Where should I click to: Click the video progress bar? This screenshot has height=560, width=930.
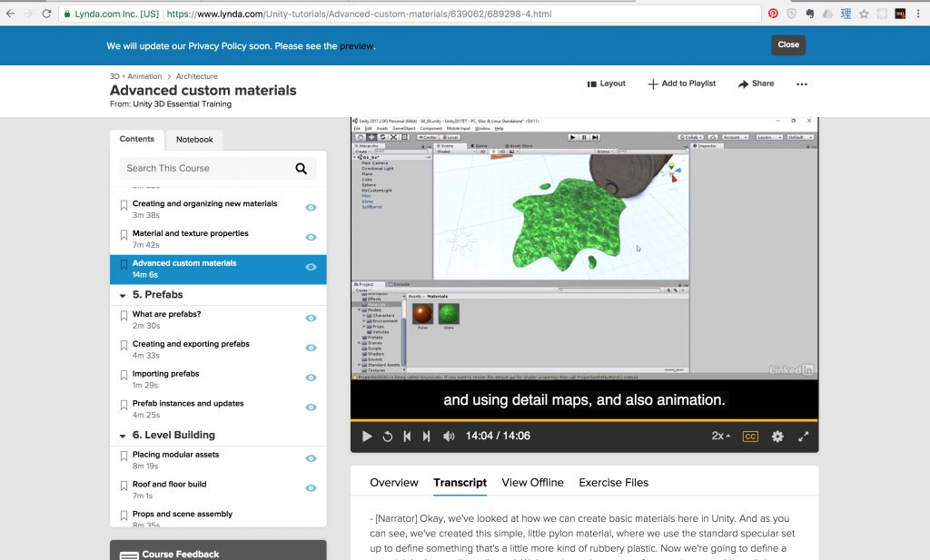click(x=584, y=420)
